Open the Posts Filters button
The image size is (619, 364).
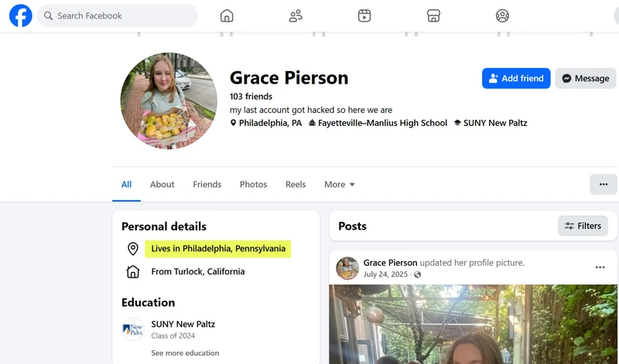pos(583,226)
